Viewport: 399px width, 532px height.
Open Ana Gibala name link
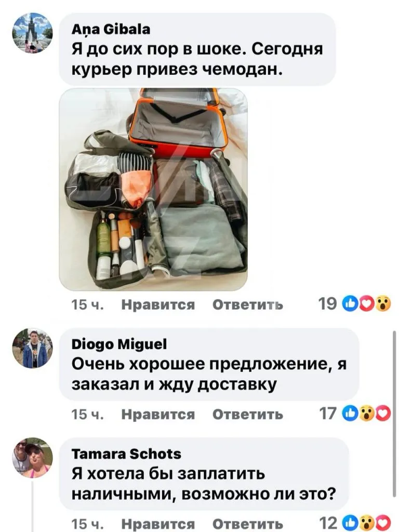(x=111, y=30)
